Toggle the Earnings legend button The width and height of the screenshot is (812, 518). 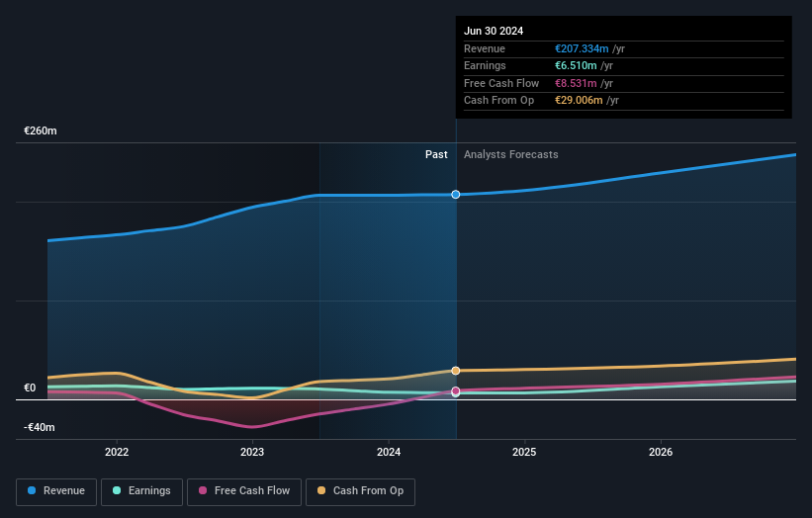click(x=141, y=491)
